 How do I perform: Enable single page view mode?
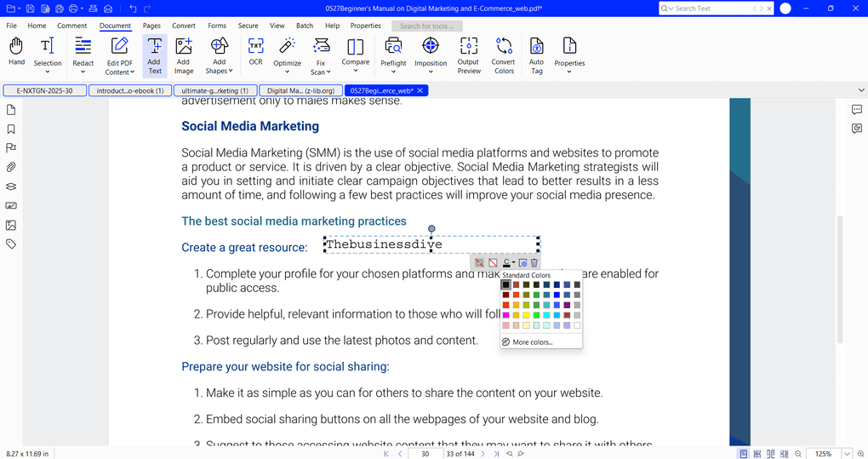744,453
